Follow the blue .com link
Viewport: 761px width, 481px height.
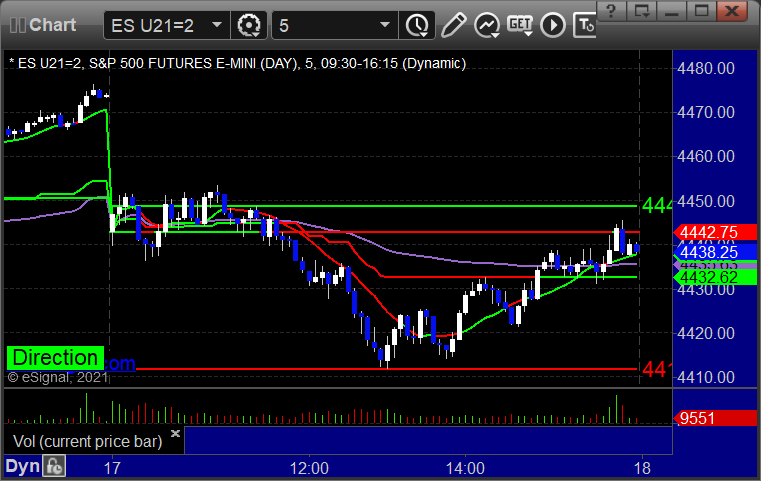120,363
